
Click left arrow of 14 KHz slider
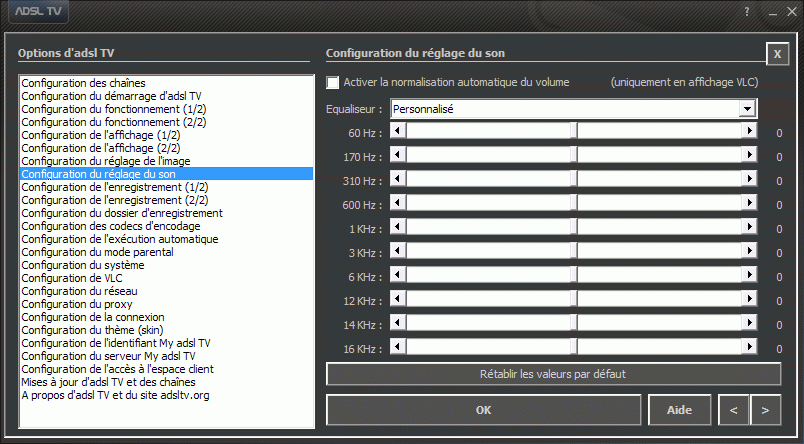click(x=397, y=322)
